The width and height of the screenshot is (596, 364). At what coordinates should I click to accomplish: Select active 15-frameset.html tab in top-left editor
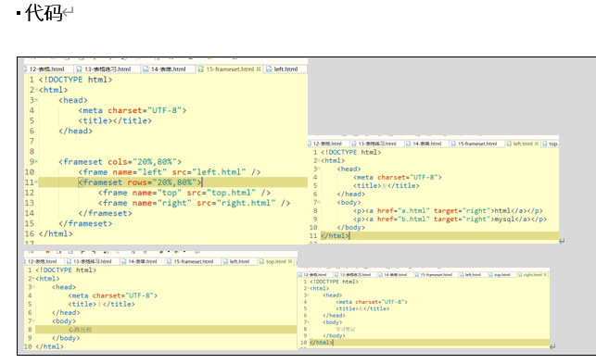coord(230,69)
